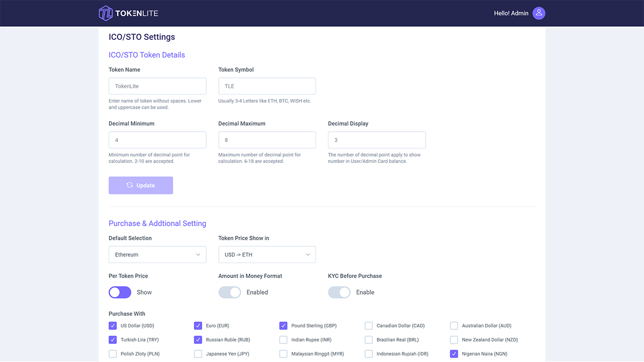Click the TokenLite logo icon
Screen dimensions: 644x362
(106, 13)
